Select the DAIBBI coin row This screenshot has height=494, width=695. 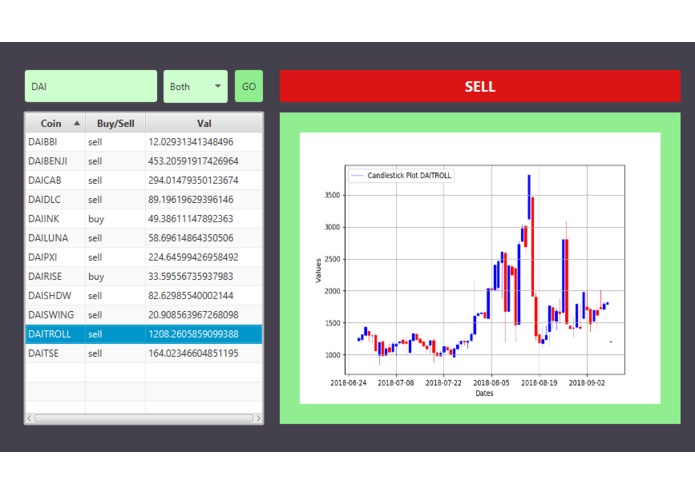point(144,142)
